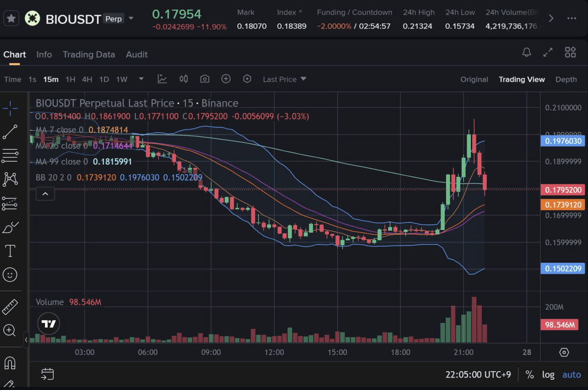Select the 1s time interval
The image size is (588, 390).
pyautogui.click(x=32, y=79)
